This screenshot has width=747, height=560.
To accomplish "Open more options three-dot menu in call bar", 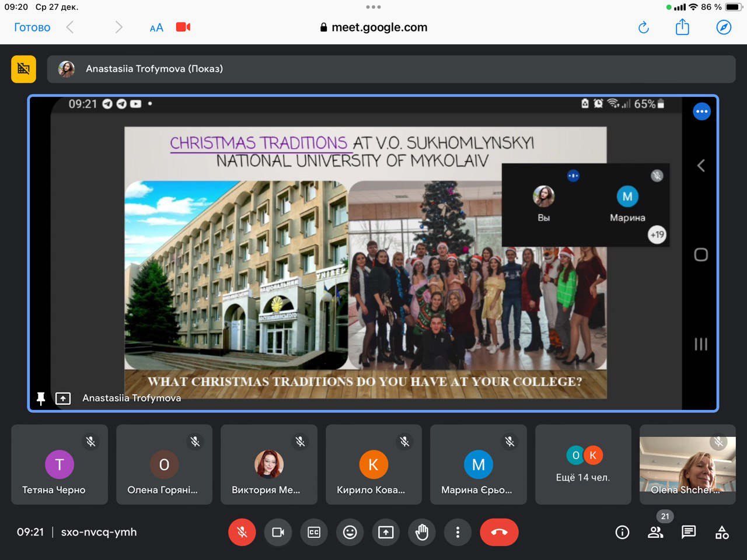I will 458,532.
